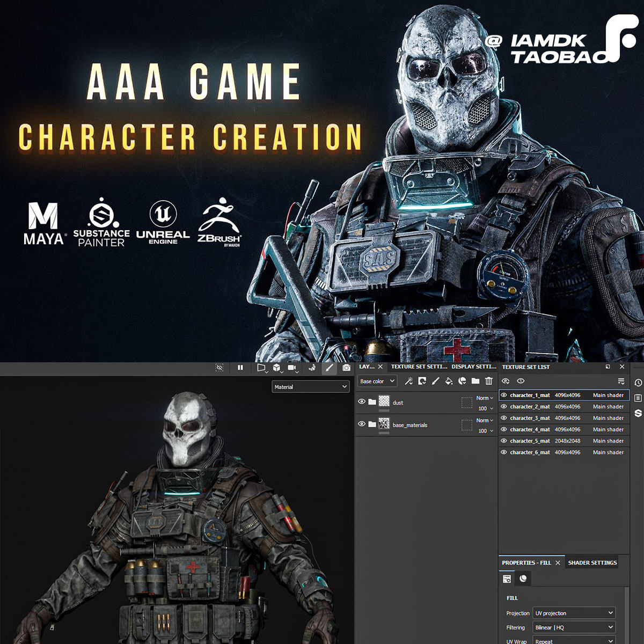This screenshot has width=644, height=644.
Task: Click the smart material icon in Layers
Action: (x=462, y=381)
